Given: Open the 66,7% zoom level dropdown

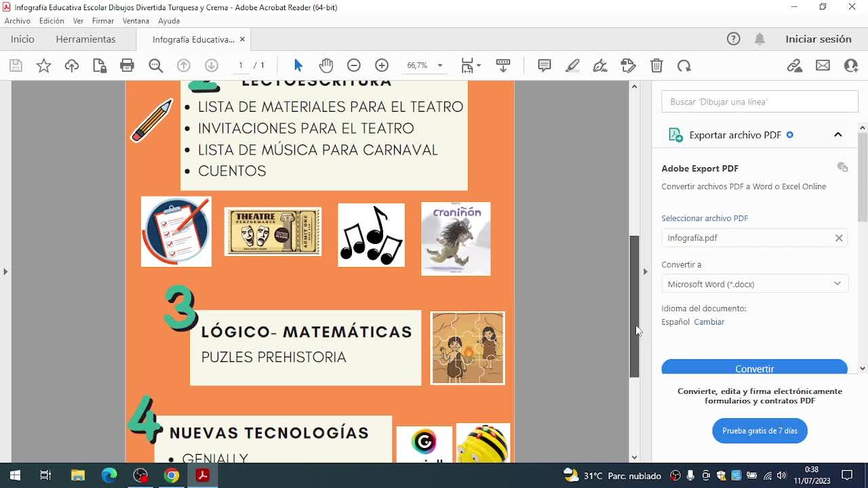Looking at the screenshot, I should (x=439, y=66).
